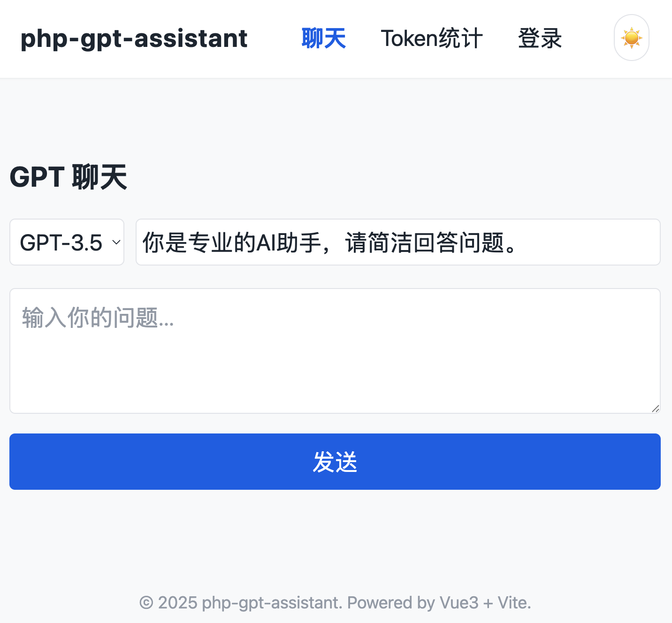Click the footer copyright text
The height and width of the screenshot is (623, 672).
(x=335, y=603)
